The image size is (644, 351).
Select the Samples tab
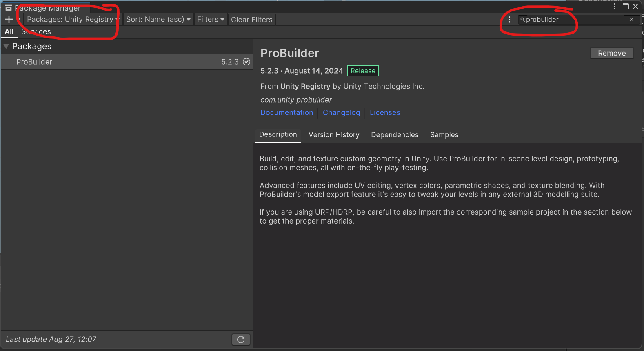[444, 135]
